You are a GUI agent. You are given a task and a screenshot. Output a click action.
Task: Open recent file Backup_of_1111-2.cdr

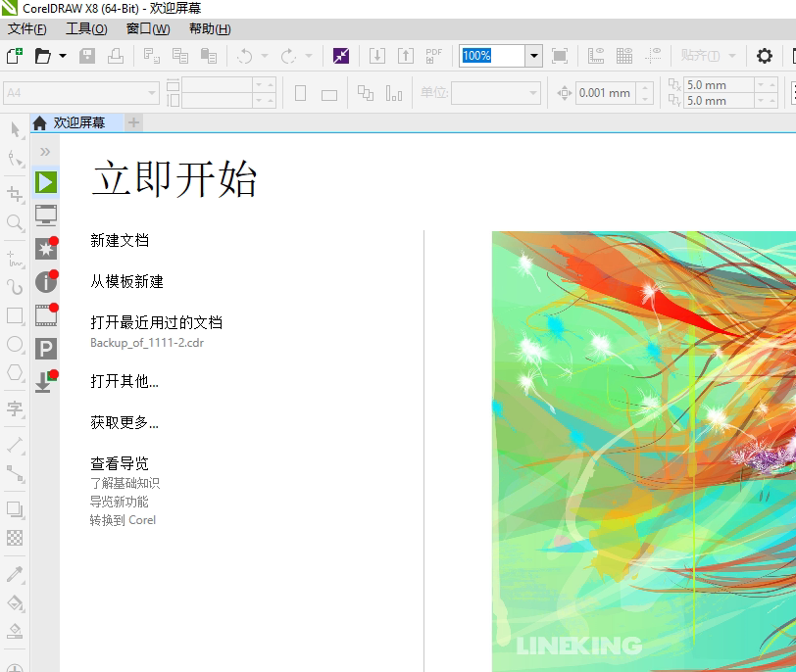146,343
